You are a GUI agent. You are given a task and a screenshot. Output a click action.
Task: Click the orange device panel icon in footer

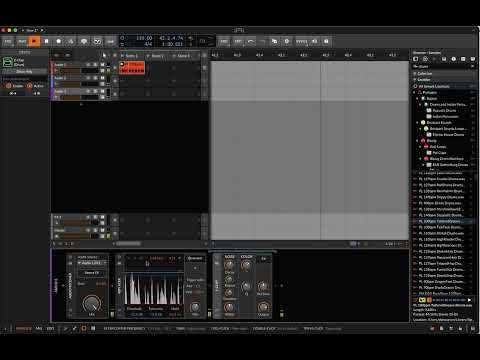point(84,328)
